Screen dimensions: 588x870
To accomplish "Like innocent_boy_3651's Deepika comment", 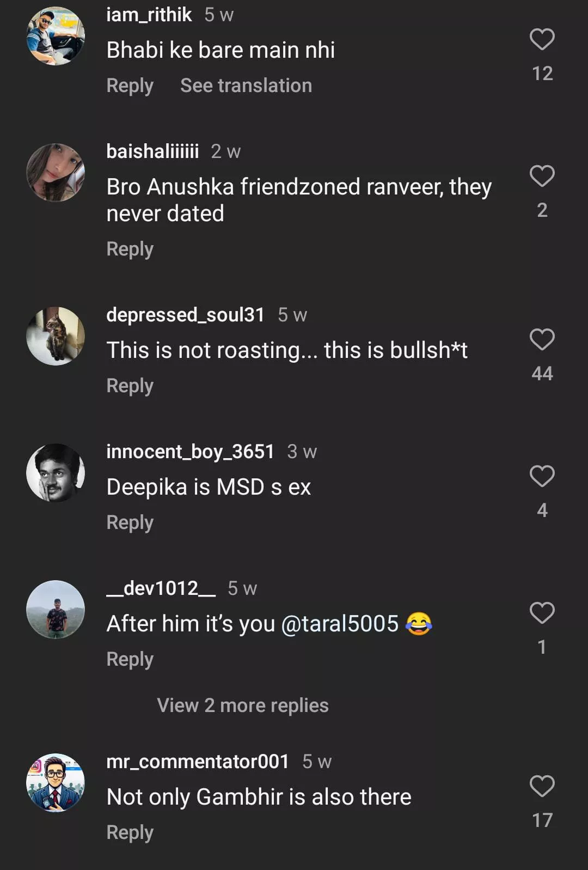I will coord(542,477).
